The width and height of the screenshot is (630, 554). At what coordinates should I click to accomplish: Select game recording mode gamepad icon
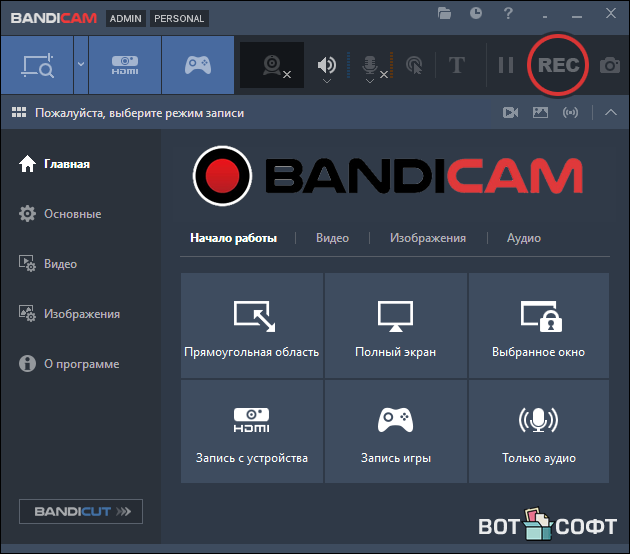coord(198,65)
